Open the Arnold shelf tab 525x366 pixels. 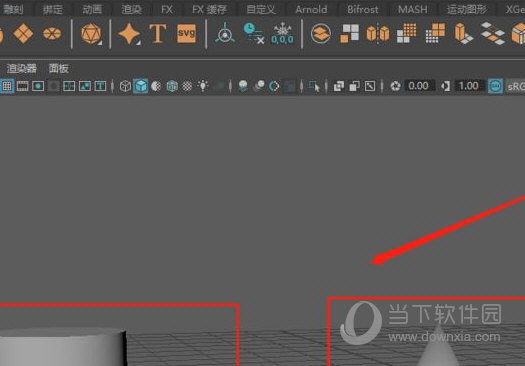[311, 9]
